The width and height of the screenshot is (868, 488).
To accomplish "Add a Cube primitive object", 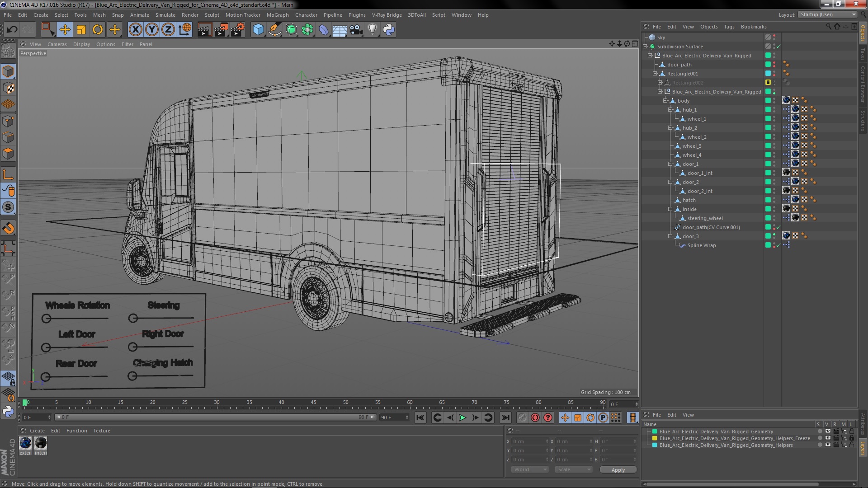I will (x=258, y=30).
